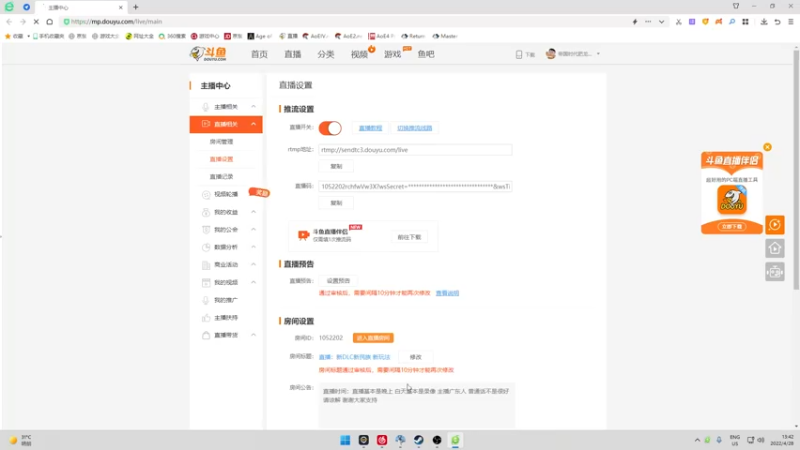
Task: Click the blue room title link
Action: 354,357
